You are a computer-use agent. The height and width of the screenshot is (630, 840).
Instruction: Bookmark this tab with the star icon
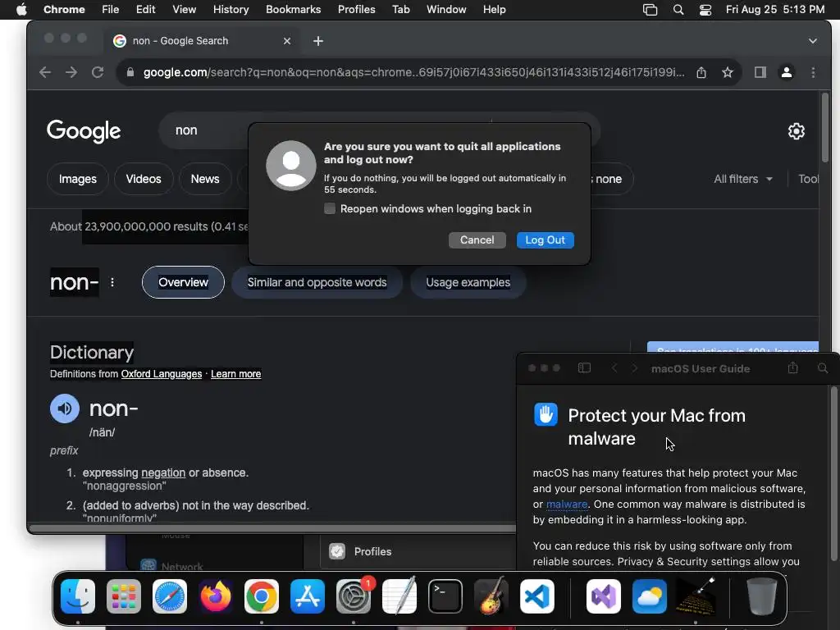[x=727, y=72]
